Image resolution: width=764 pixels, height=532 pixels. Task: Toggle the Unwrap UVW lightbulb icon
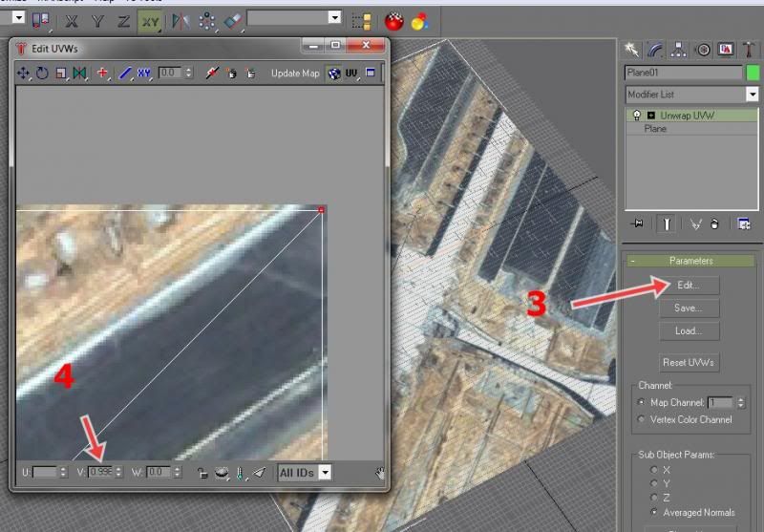tap(636, 116)
